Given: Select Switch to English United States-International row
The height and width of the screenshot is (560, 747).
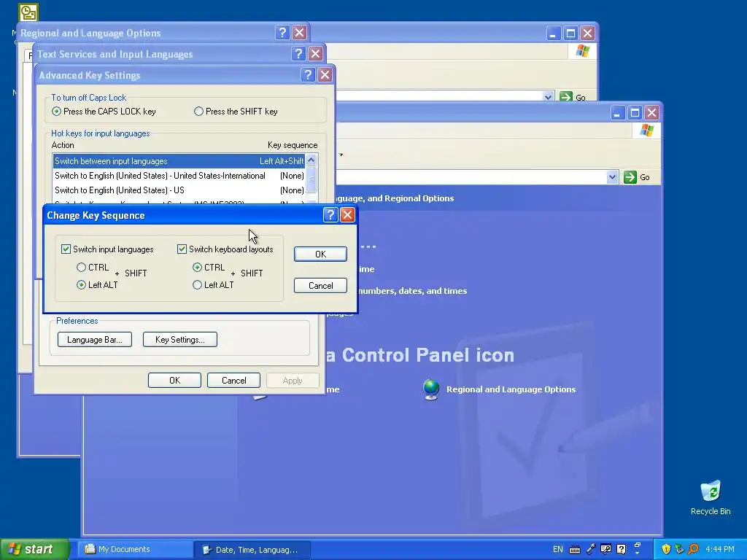Looking at the screenshot, I should tap(179, 176).
